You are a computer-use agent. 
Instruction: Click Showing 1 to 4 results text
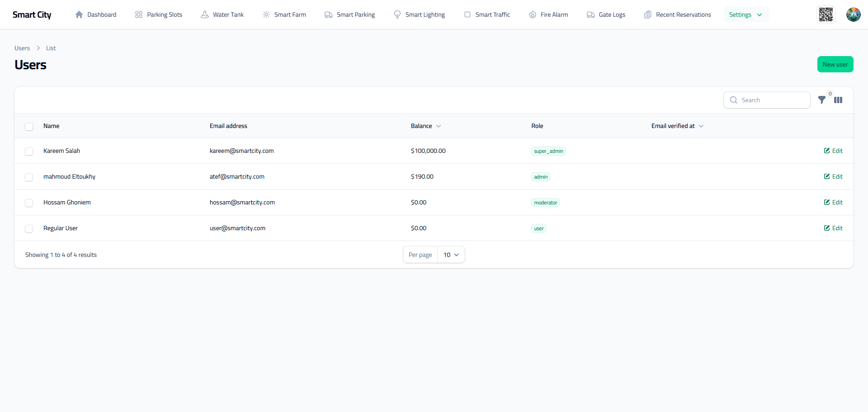pos(61,255)
